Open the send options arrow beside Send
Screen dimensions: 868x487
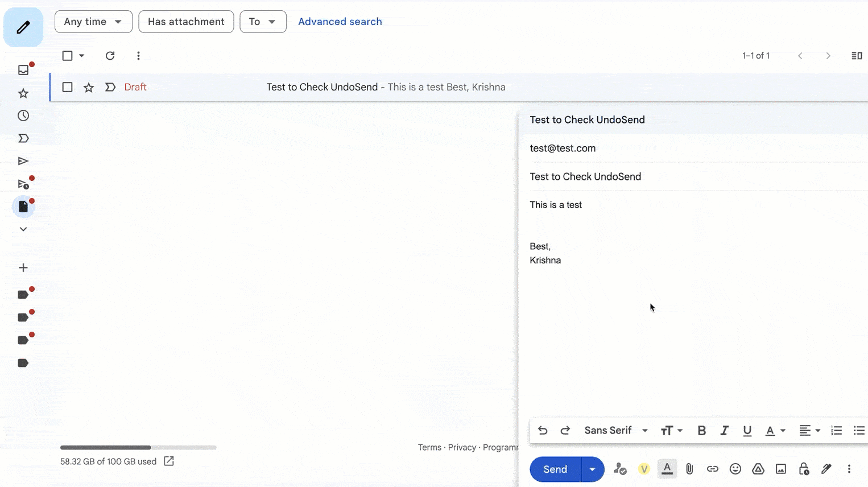click(x=592, y=469)
